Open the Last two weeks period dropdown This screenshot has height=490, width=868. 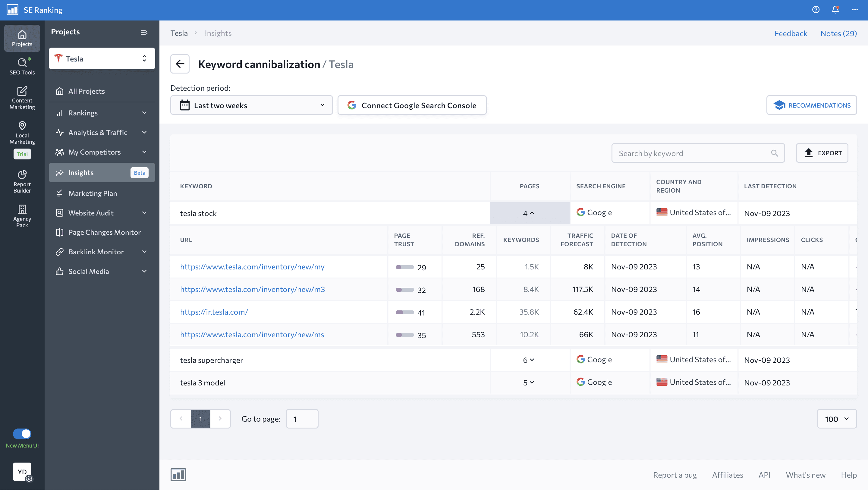(x=251, y=105)
